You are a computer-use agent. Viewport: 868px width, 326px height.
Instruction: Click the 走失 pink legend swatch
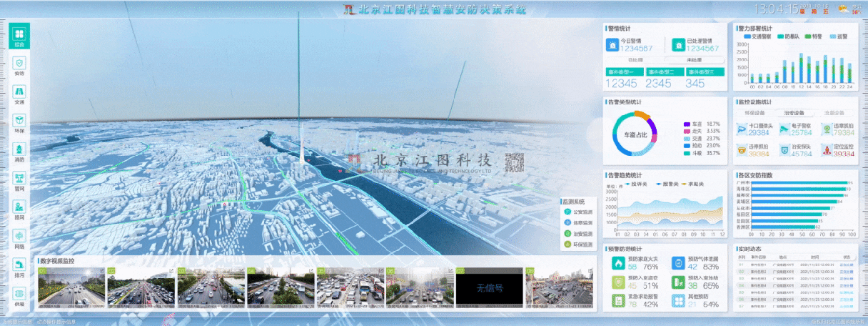point(687,132)
